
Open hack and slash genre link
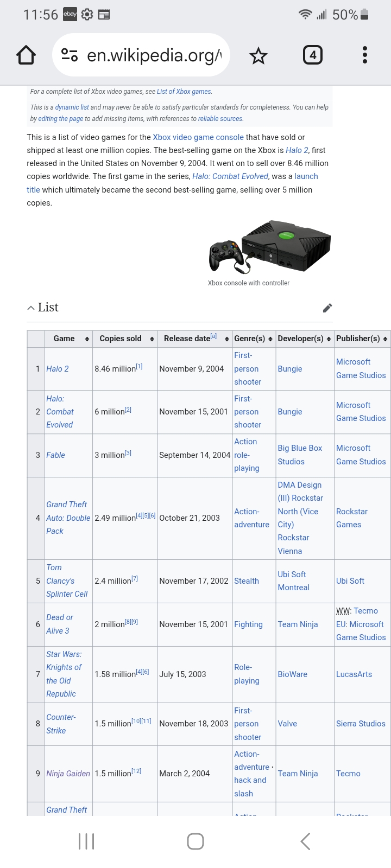tap(250, 787)
